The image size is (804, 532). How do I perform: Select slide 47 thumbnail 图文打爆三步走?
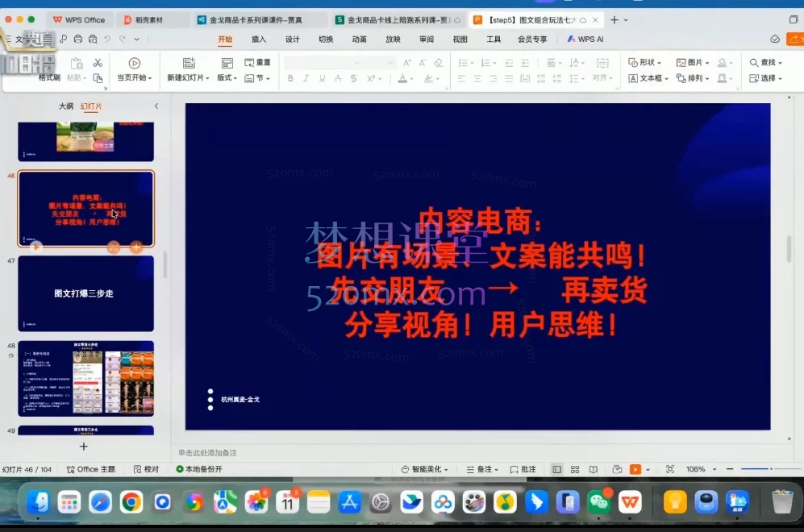click(x=85, y=293)
